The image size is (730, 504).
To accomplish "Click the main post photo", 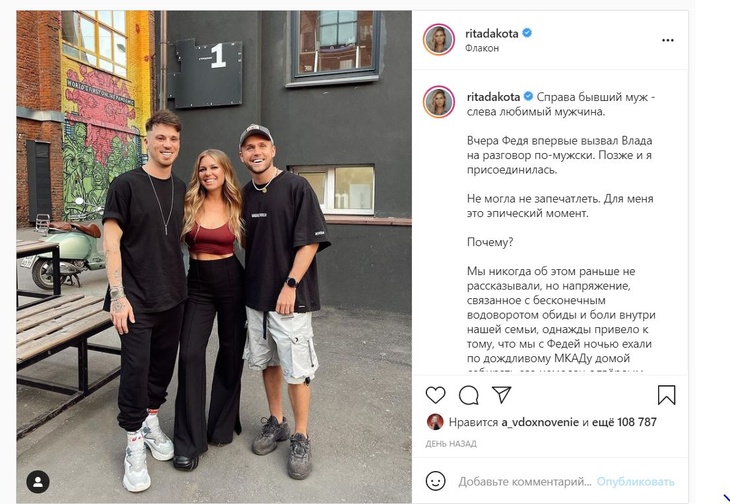I will click(x=214, y=256).
